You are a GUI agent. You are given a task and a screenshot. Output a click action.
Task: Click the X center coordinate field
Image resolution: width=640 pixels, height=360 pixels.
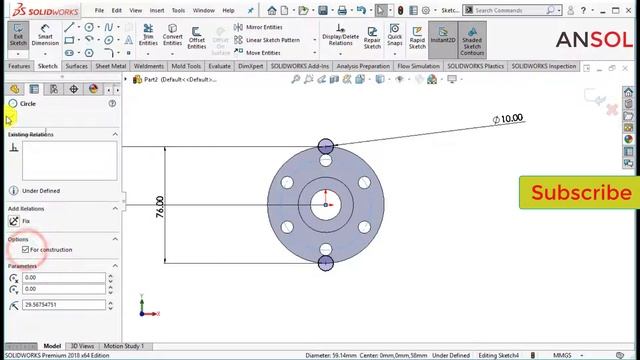(x=64, y=278)
